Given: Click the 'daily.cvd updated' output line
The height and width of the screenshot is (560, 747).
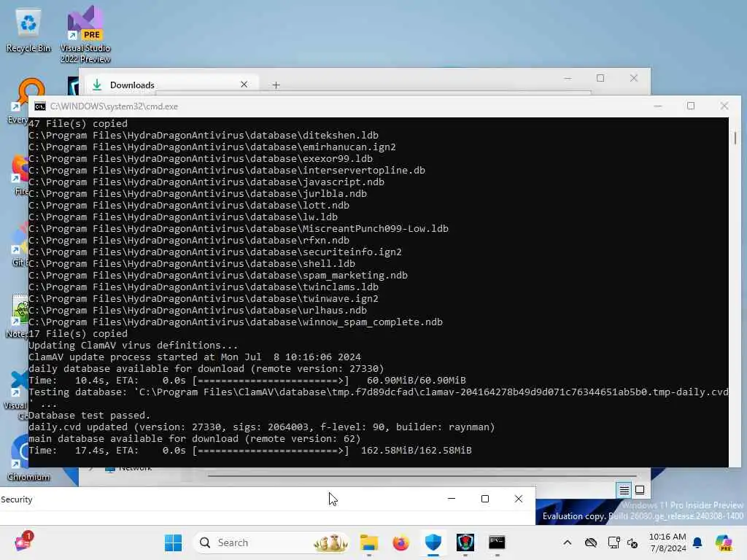Looking at the screenshot, I should coord(262,427).
